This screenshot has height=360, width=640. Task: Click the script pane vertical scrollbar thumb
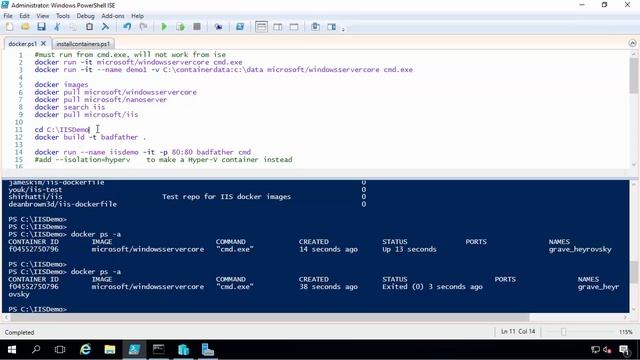tap(633, 75)
